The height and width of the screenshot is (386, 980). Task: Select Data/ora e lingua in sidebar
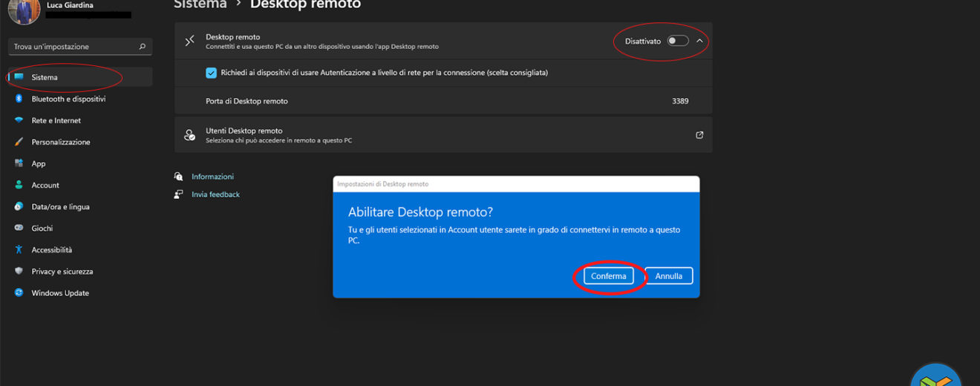point(60,207)
